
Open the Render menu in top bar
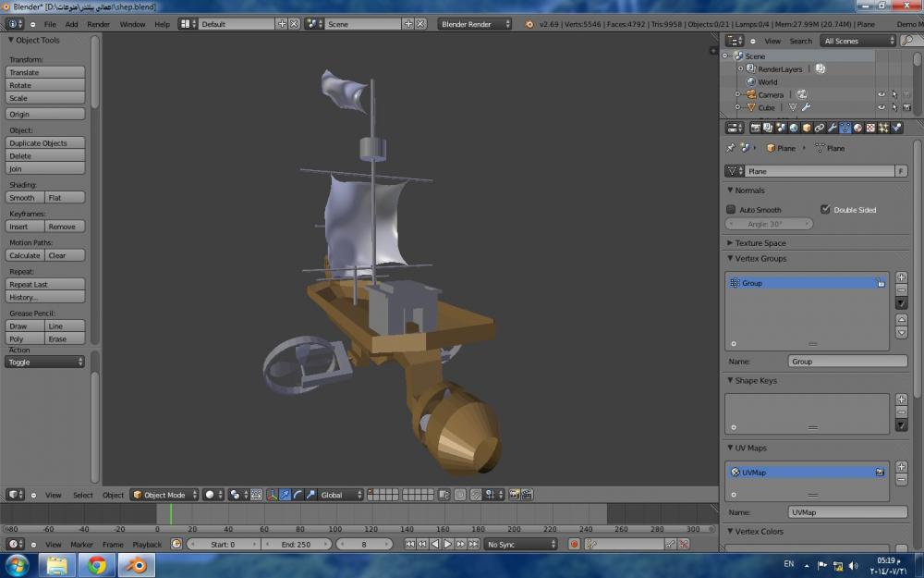tap(98, 24)
